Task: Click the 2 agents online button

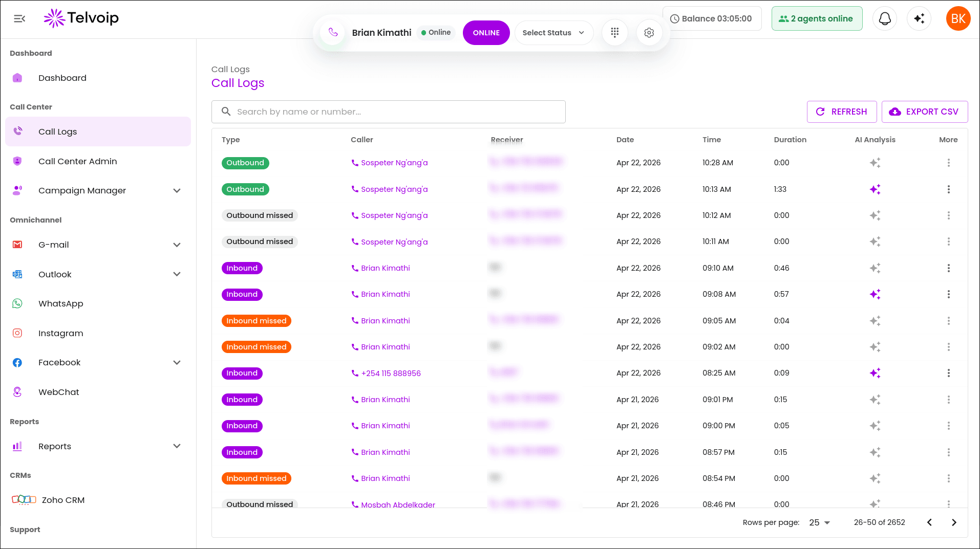Action: pos(817,18)
